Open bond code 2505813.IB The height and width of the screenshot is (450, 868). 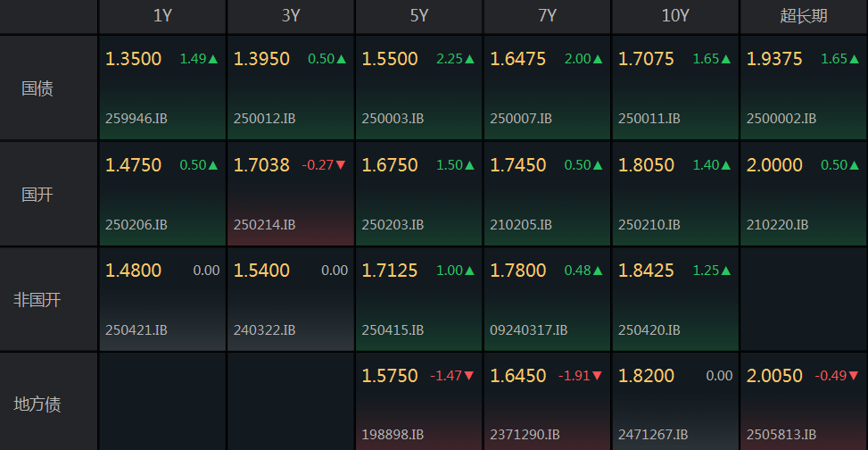pos(781,435)
